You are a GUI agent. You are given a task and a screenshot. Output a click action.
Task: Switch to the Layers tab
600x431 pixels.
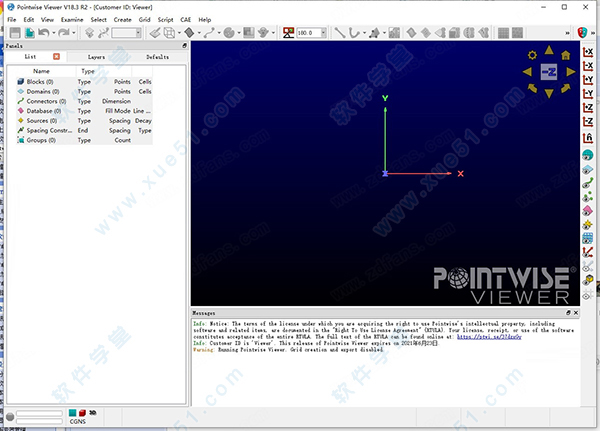[95, 57]
